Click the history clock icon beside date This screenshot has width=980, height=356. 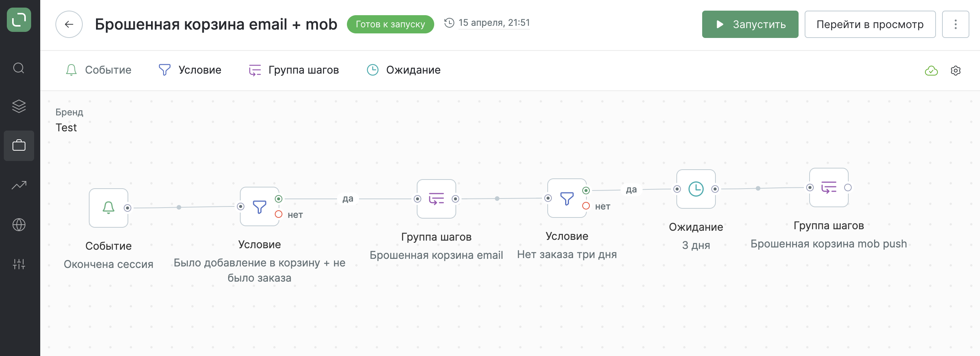pos(449,23)
